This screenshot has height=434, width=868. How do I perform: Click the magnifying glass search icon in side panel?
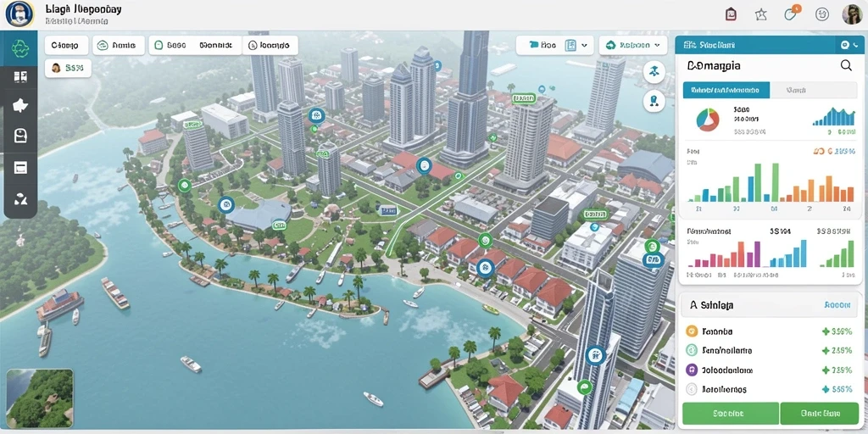846,65
